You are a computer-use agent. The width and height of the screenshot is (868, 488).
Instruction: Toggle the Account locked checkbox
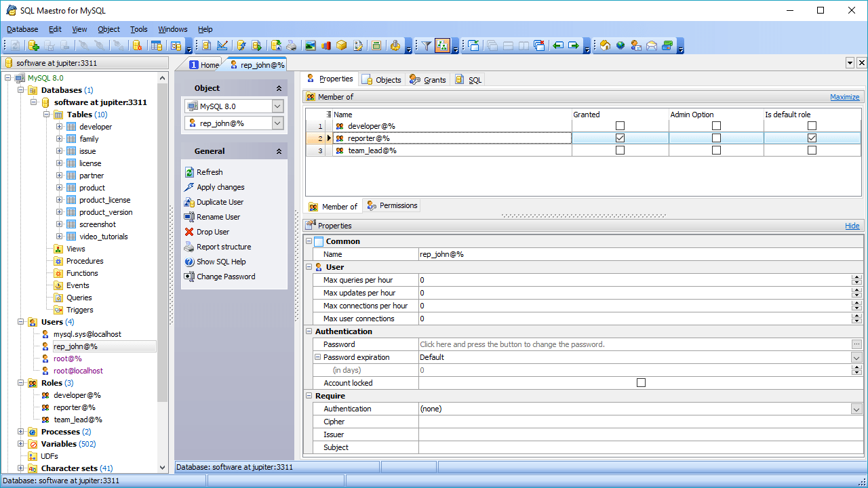pyautogui.click(x=641, y=383)
